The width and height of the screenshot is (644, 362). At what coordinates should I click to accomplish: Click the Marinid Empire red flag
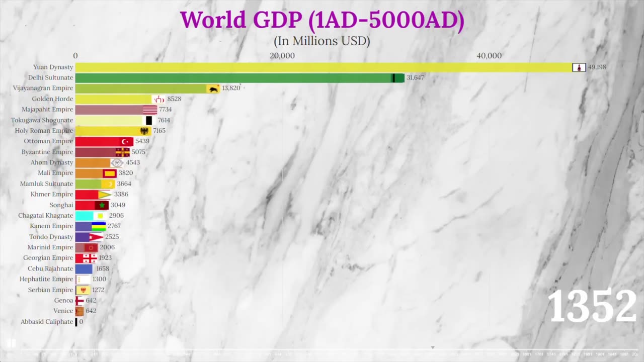tap(91, 248)
